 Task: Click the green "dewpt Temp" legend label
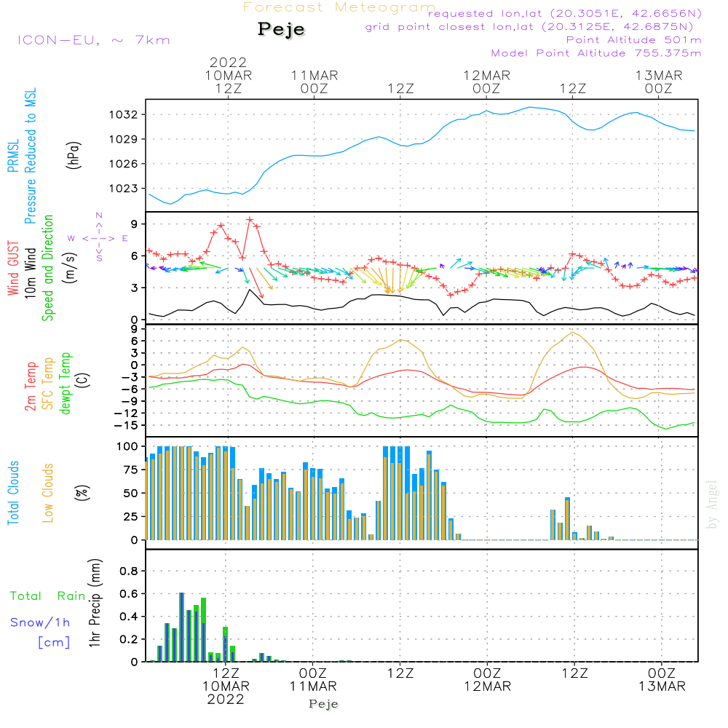65,383
